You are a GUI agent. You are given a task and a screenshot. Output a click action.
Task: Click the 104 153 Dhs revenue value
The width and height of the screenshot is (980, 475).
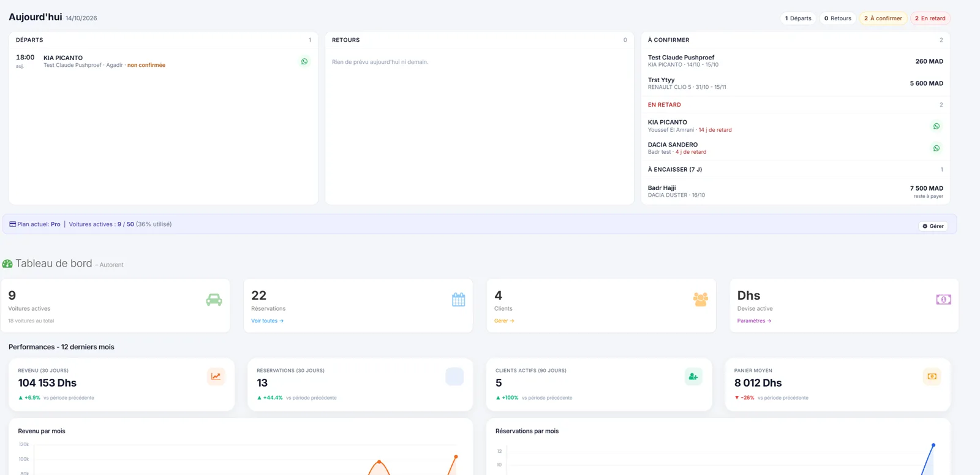[47, 383]
